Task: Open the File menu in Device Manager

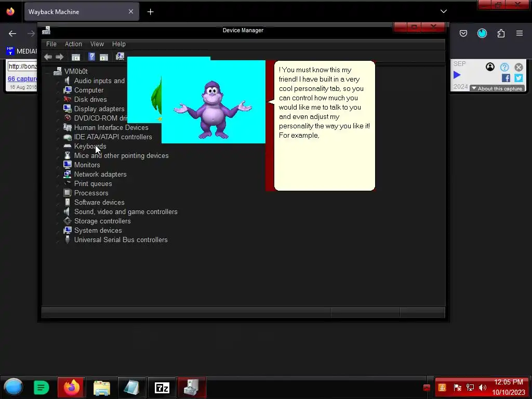Action: click(x=51, y=44)
